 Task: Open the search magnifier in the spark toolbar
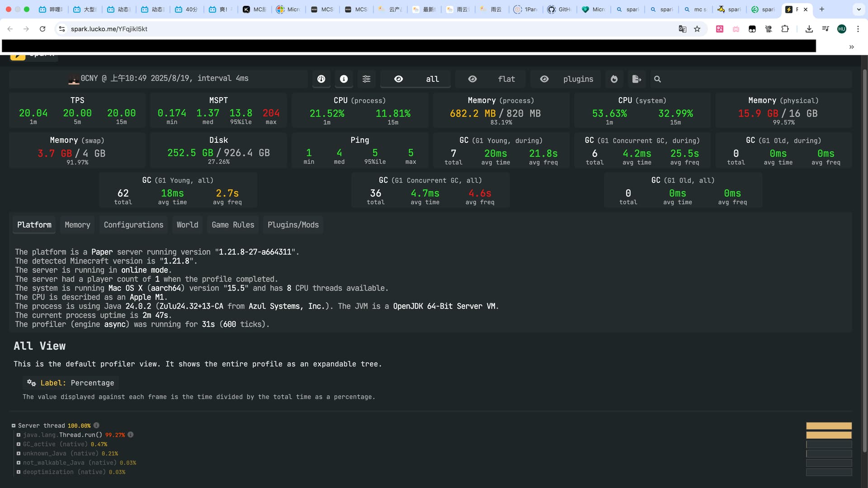[x=657, y=79]
